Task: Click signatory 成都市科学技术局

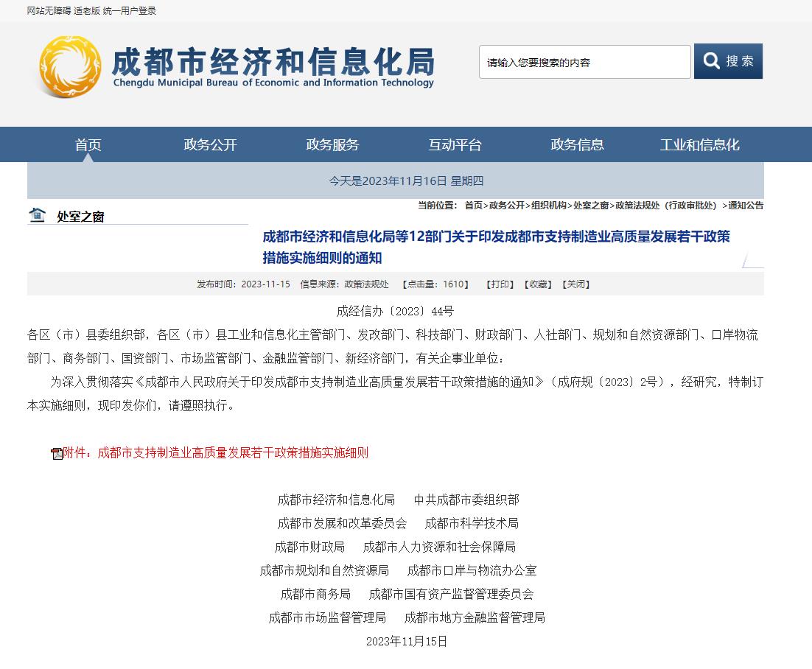Action: click(x=472, y=524)
